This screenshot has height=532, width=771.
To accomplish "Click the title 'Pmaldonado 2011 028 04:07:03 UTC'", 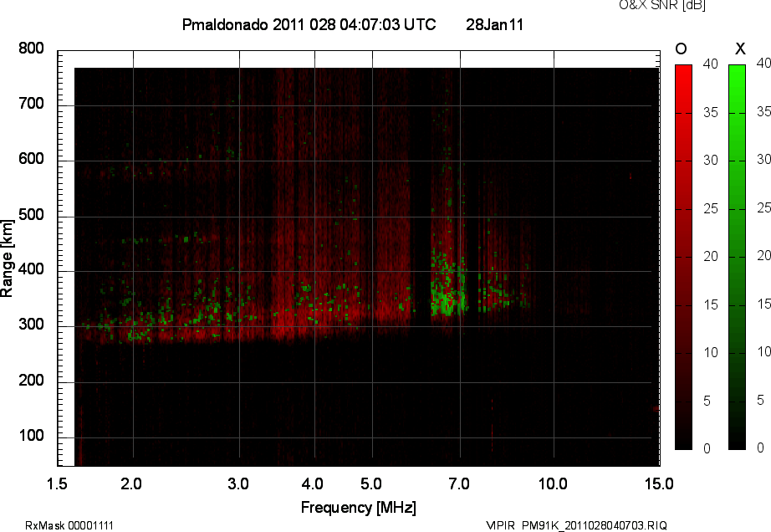I will point(309,24).
